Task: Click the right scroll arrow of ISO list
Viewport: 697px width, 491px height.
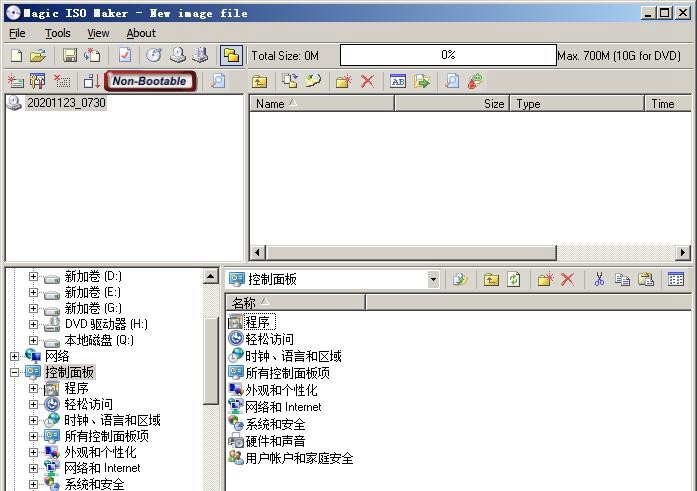Action: click(683, 253)
